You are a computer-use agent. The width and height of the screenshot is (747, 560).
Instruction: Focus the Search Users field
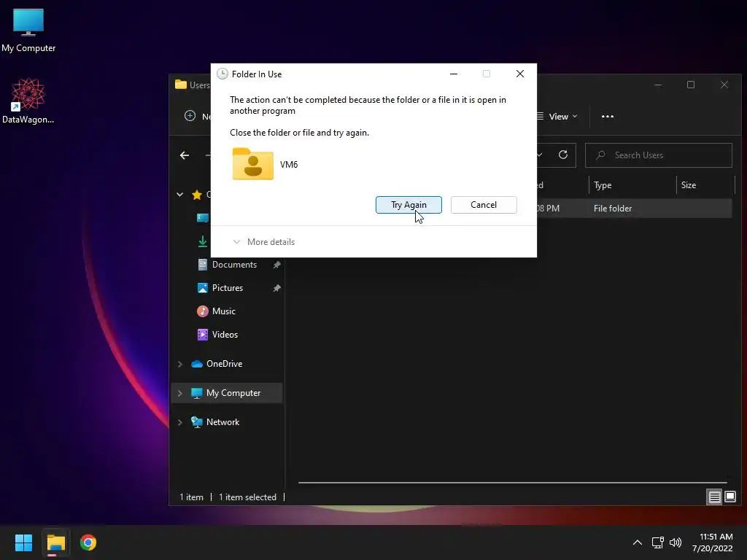pos(659,155)
